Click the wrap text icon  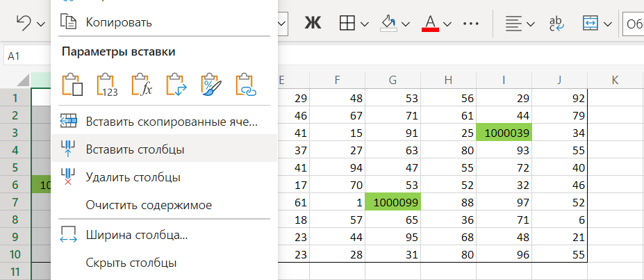pos(556,23)
